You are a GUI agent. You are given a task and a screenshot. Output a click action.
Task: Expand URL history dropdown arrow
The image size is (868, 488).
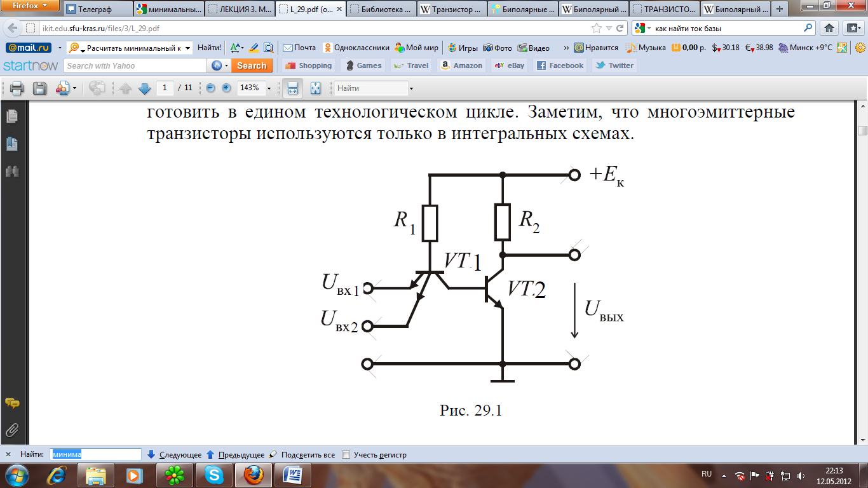click(609, 28)
